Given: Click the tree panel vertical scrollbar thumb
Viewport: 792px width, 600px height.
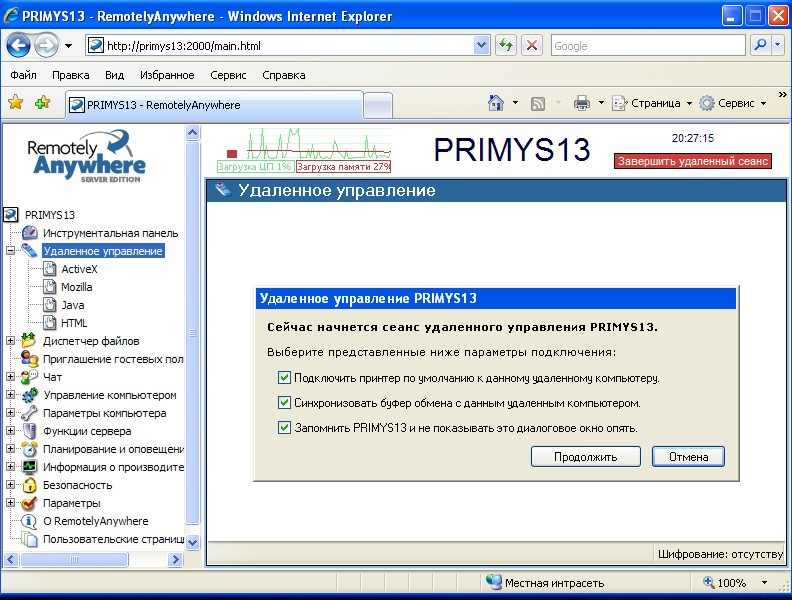Looking at the screenshot, I should 192,333.
